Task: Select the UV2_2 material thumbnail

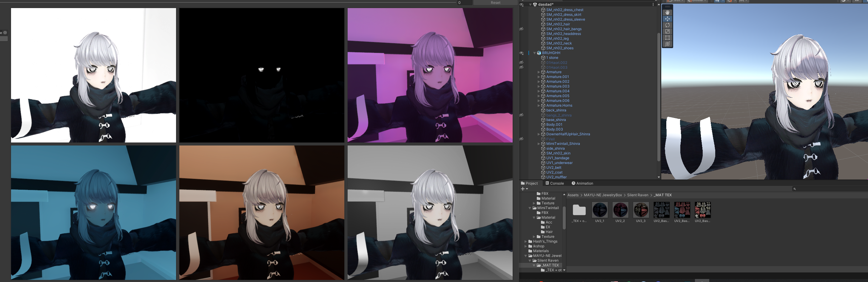Action: coord(620,210)
